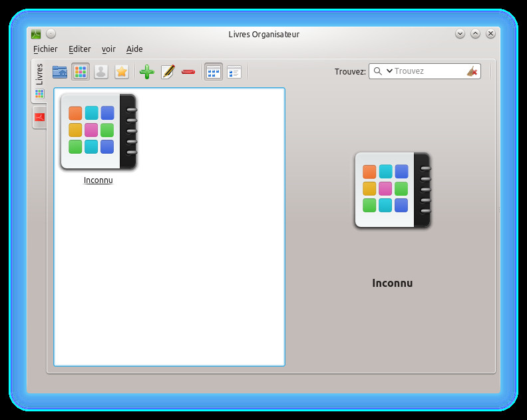Open the voir menu
The image size is (527, 420).
coord(108,49)
